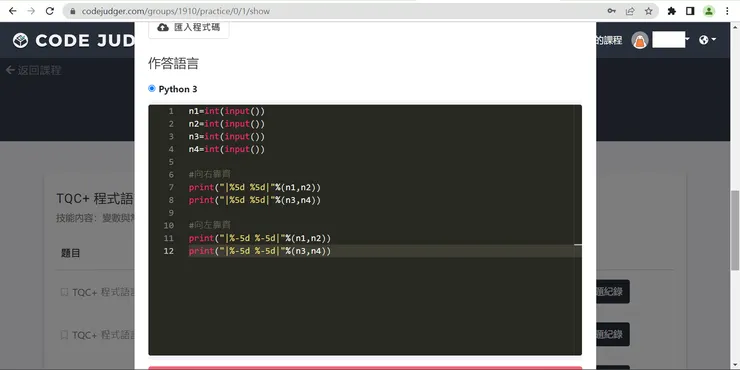Click code line 2 n2=int(input())
740x370 pixels.
click(227, 124)
